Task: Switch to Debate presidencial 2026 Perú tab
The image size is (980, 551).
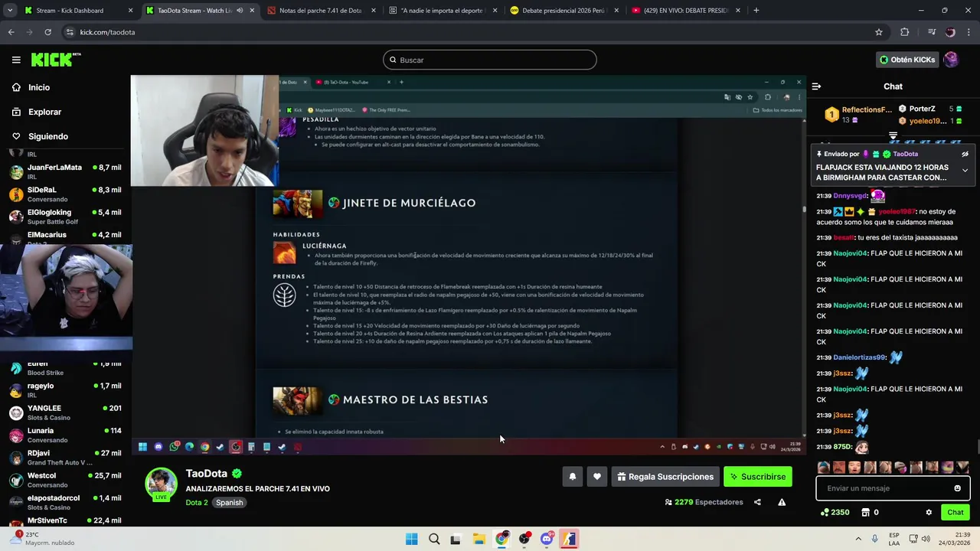Action: (x=563, y=11)
